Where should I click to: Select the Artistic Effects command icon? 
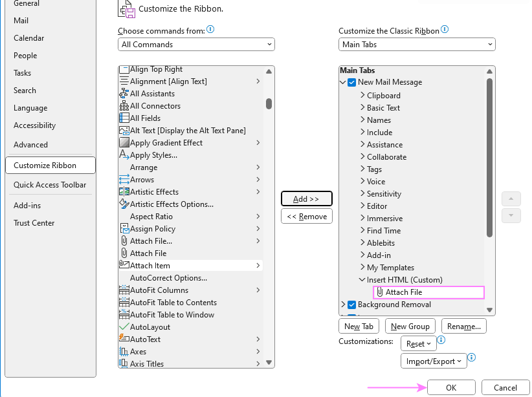[123, 191]
